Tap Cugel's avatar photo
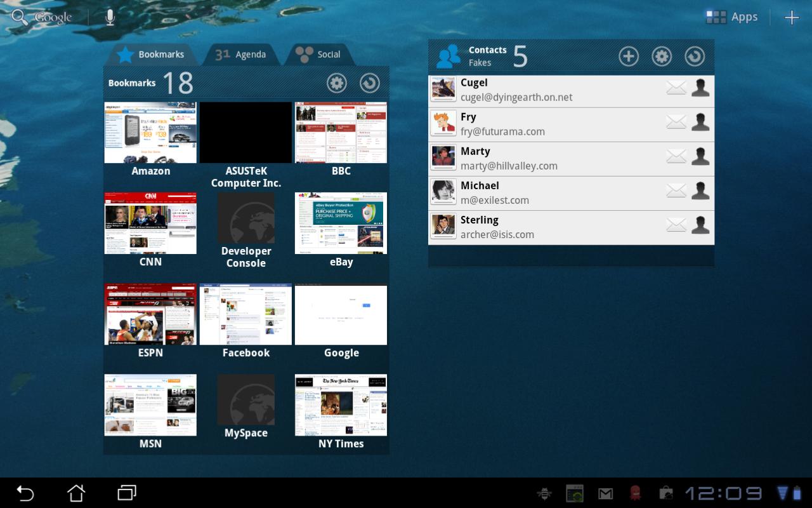 (x=443, y=90)
